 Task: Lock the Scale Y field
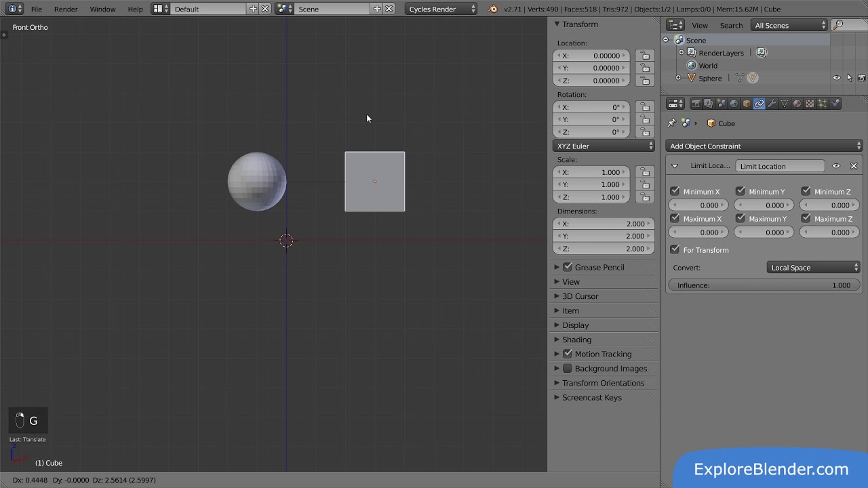(645, 184)
